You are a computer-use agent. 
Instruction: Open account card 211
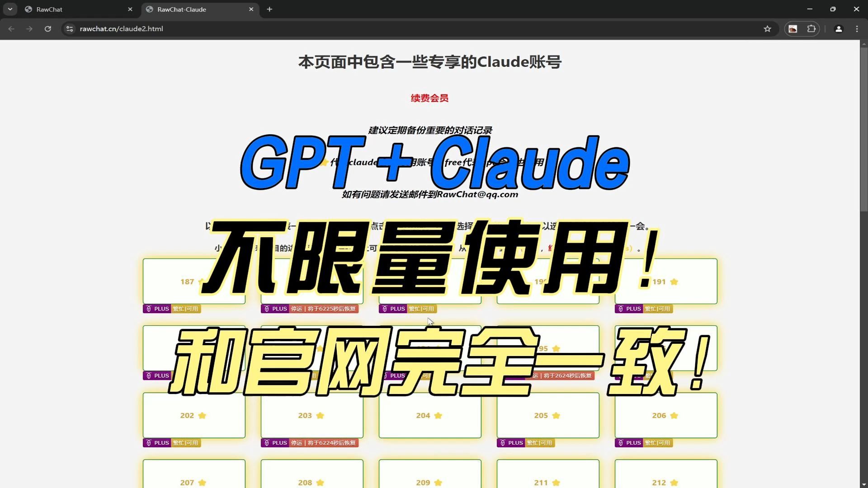pos(548,474)
